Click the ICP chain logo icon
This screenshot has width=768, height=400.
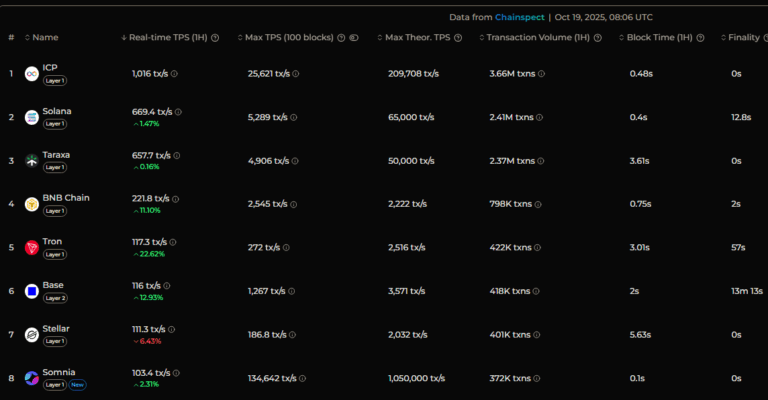pos(31,74)
